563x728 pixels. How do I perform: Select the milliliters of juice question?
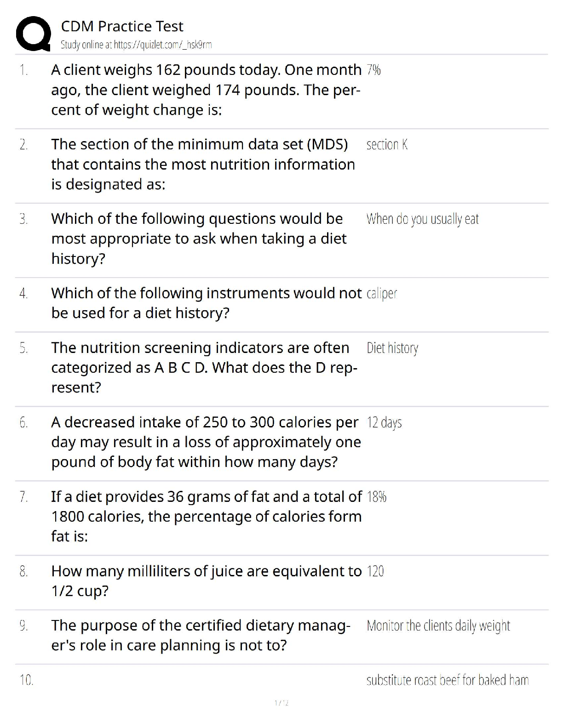point(206,580)
